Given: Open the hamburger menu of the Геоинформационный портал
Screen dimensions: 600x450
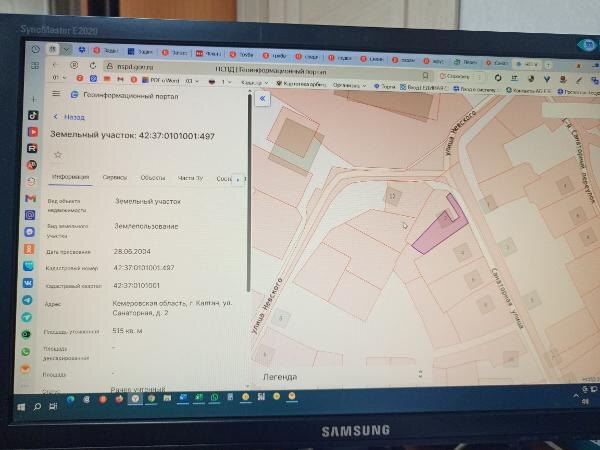Looking at the screenshot, I should (56, 93).
